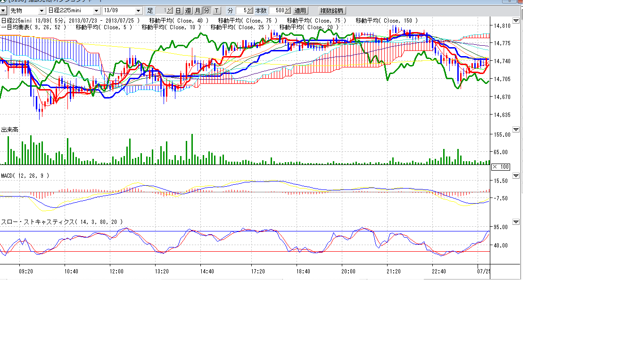Image resolution: width=644 pixels, height=362 pixels.
Task: Open the 13/09 contract month dropdown
Action: [138, 10]
